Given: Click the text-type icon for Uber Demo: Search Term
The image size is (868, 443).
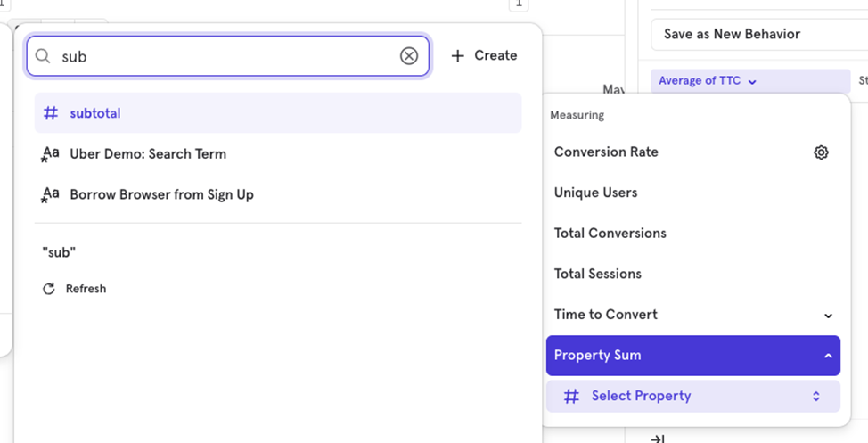Looking at the screenshot, I should coord(51,154).
